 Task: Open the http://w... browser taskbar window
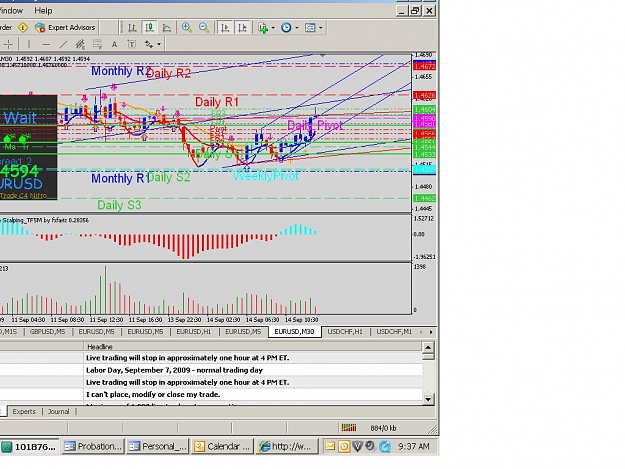287,447
